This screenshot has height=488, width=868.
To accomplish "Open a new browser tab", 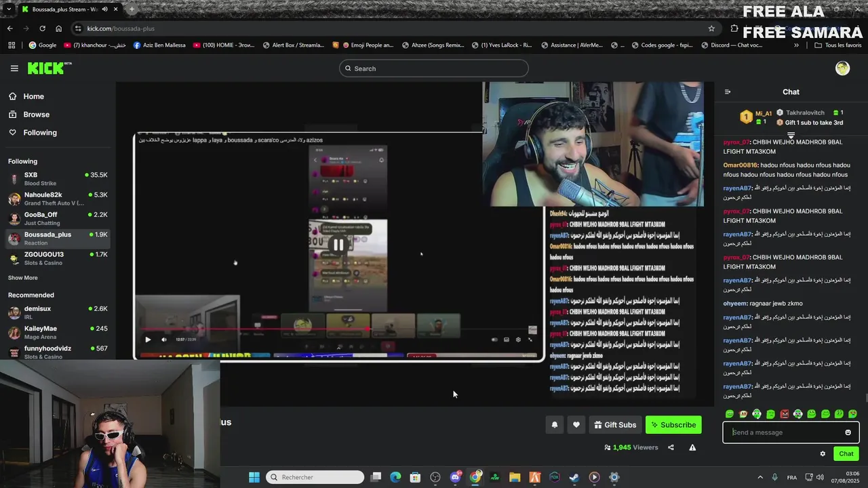I will (x=132, y=9).
